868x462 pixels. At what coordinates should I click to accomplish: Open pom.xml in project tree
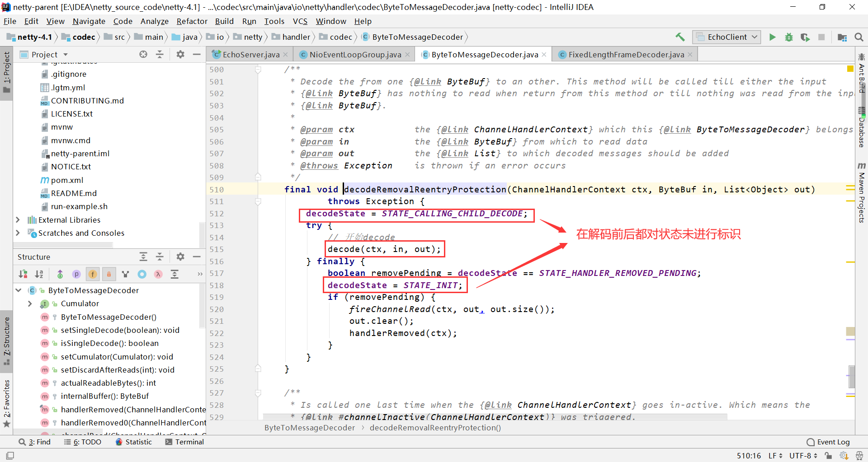click(67, 180)
